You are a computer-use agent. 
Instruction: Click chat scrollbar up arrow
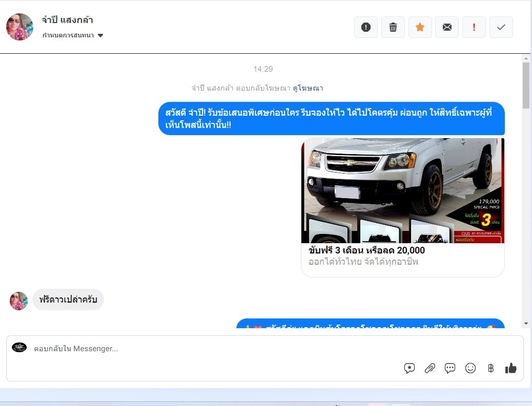[x=526, y=58]
